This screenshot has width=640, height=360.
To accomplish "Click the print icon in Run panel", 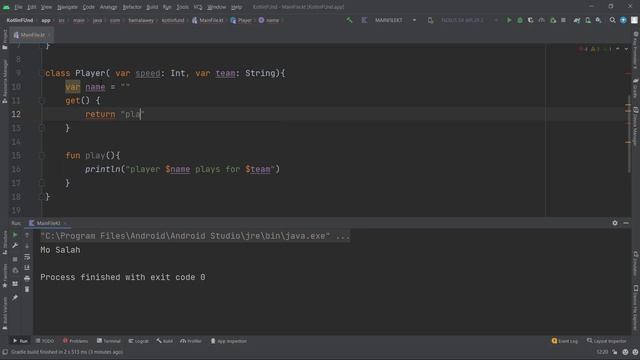I will click(27, 278).
